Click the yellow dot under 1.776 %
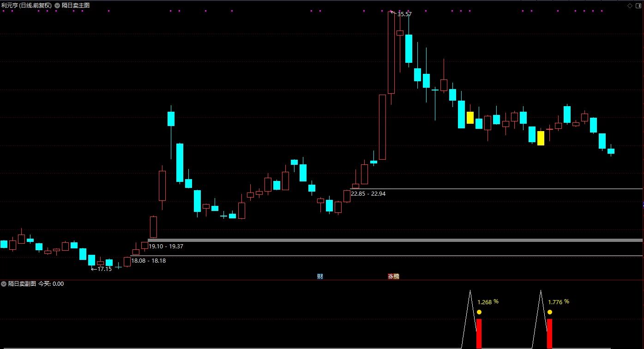 tap(550, 312)
